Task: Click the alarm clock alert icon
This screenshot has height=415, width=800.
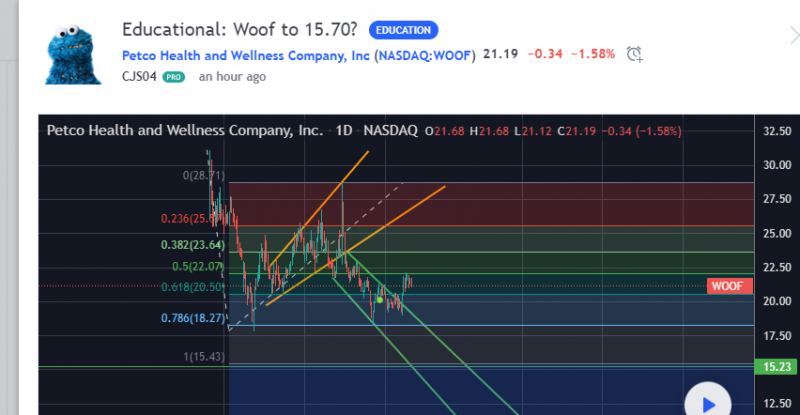Action: (x=634, y=54)
